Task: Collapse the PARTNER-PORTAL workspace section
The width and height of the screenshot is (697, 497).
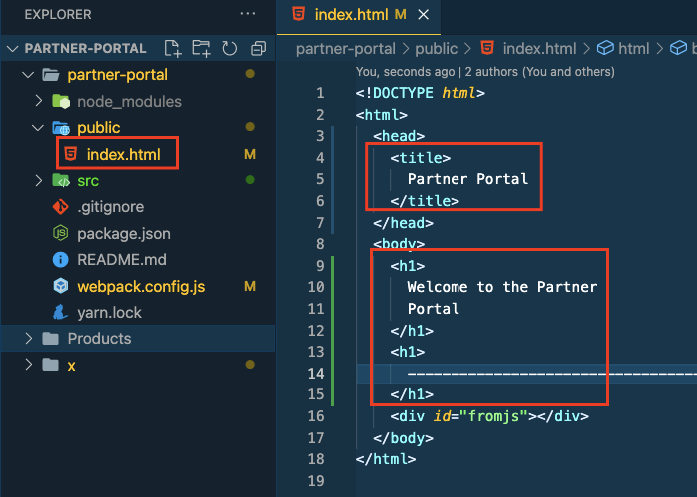Action: point(13,48)
